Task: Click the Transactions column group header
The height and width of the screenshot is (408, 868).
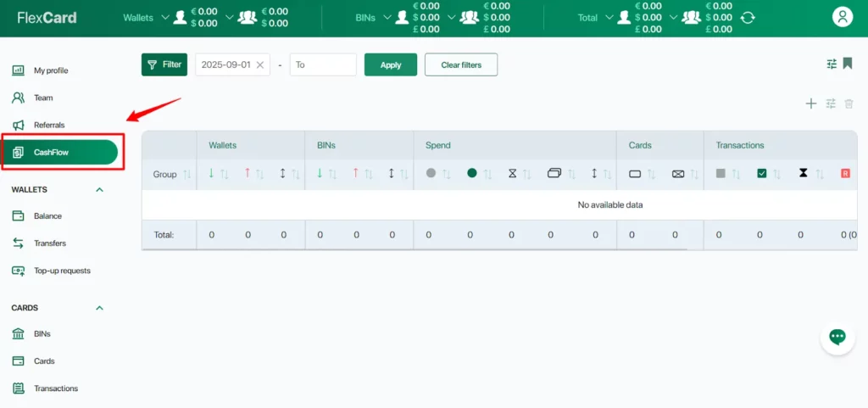Action: [740, 146]
